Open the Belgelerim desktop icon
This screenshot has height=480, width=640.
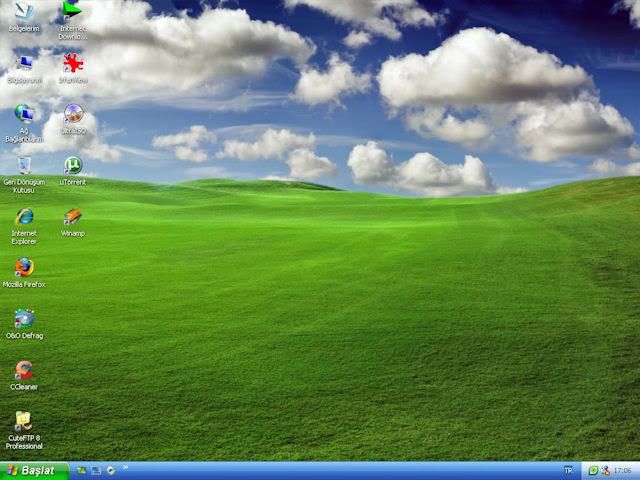pos(24,11)
